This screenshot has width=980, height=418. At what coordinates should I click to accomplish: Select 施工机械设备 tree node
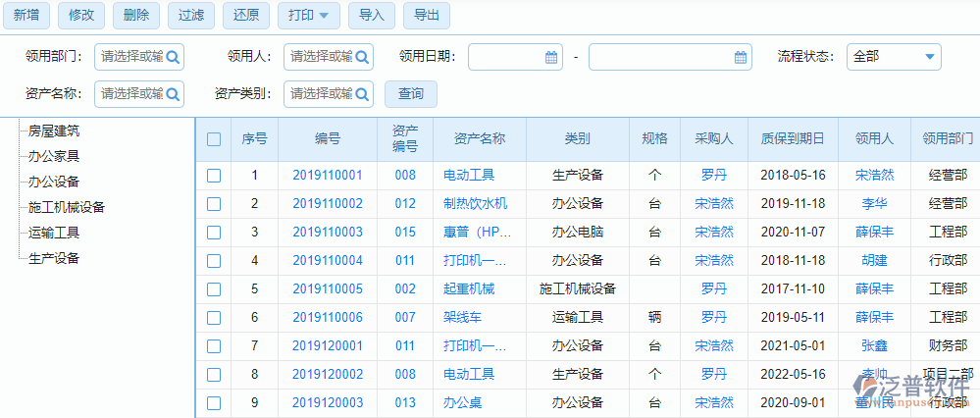coord(67,207)
